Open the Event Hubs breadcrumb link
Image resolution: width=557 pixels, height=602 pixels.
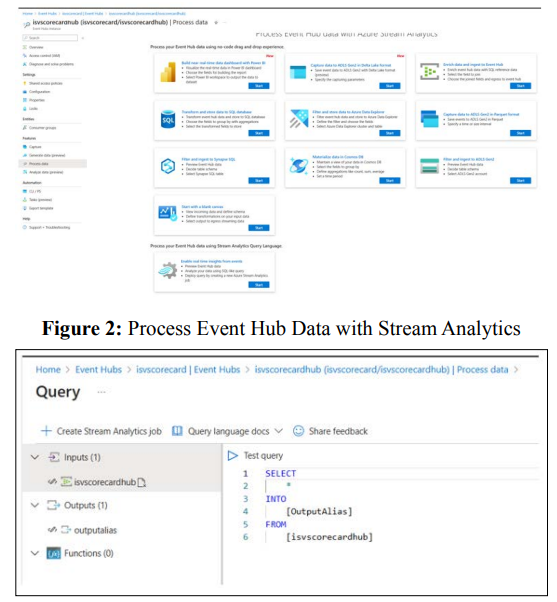tap(98, 370)
